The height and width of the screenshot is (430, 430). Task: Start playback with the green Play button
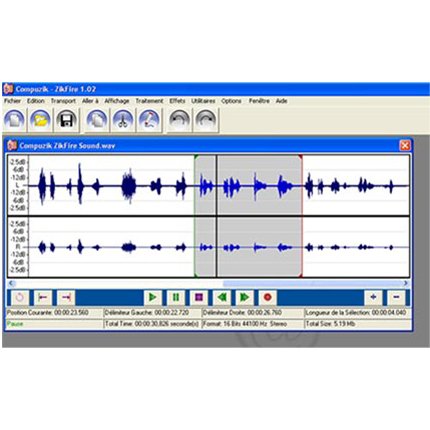point(153,297)
